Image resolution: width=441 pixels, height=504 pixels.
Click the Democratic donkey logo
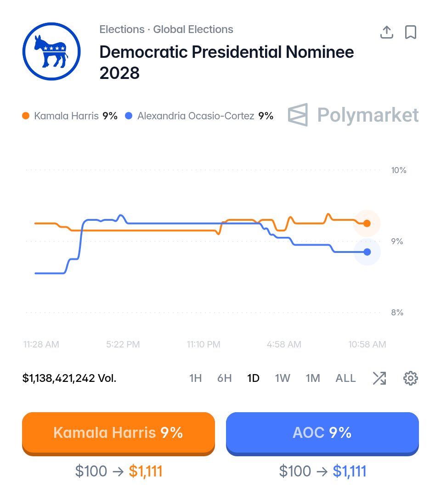pyautogui.click(x=51, y=51)
